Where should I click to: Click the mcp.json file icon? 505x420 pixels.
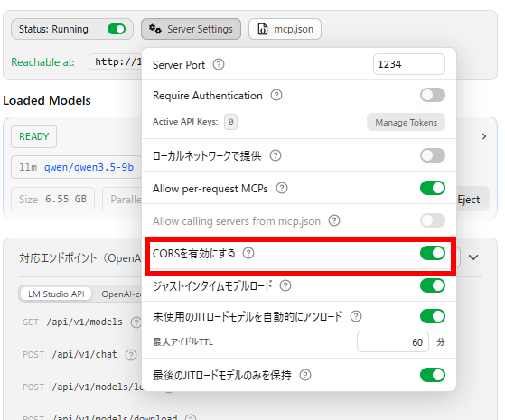click(x=263, y=29)
